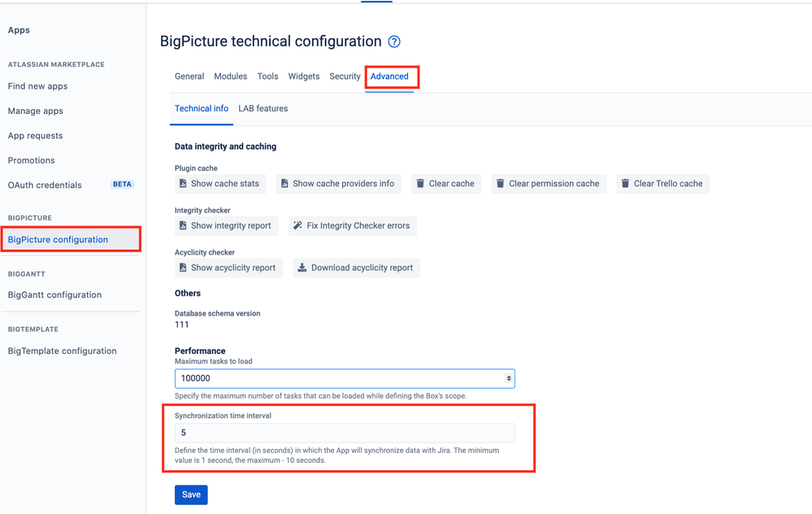Click Show cache providers info button

point(339,184)
